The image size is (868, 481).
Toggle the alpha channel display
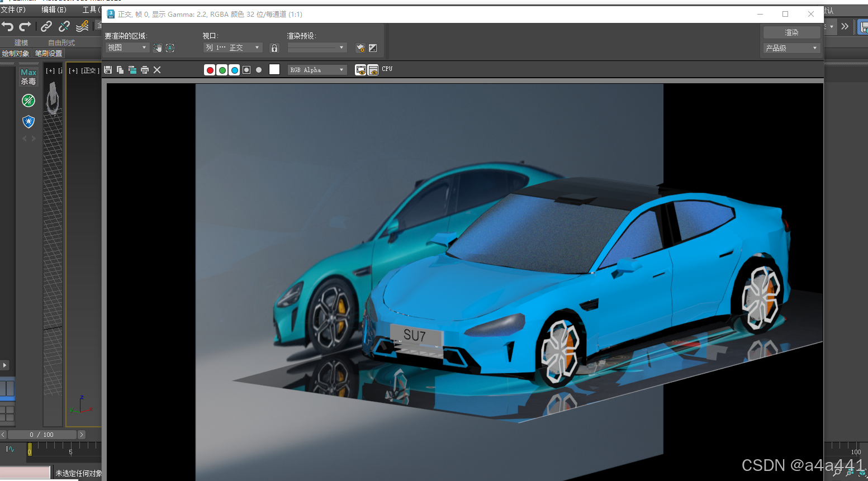246,70
